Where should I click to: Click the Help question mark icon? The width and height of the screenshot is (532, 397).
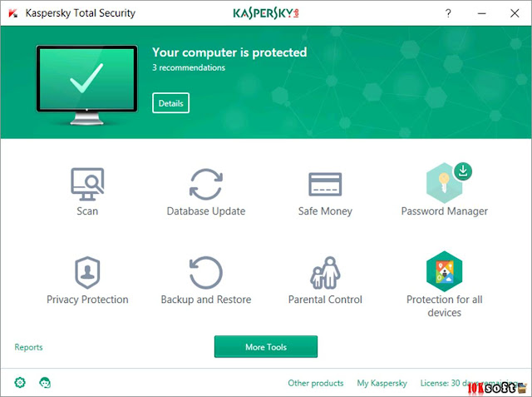pos(448,13)
